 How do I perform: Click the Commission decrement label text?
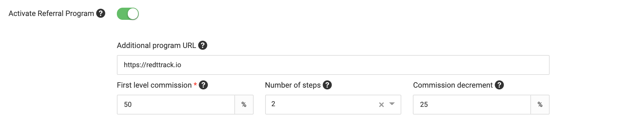pos(453,85)
